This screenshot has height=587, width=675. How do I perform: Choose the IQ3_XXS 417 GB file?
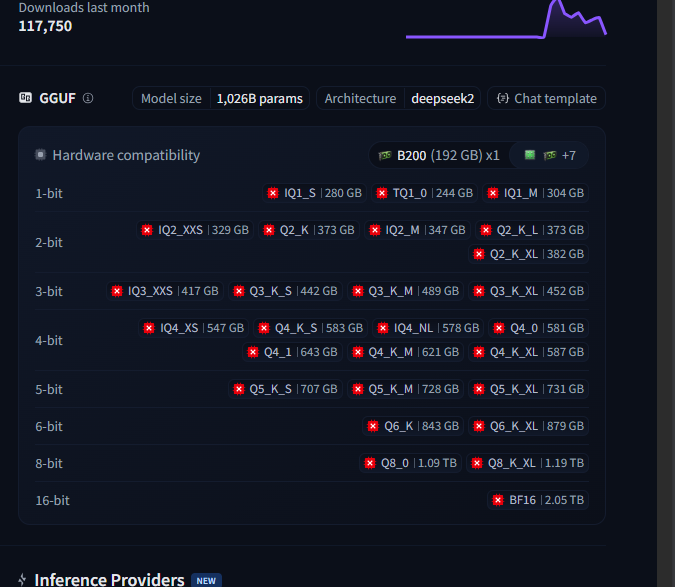165,291
